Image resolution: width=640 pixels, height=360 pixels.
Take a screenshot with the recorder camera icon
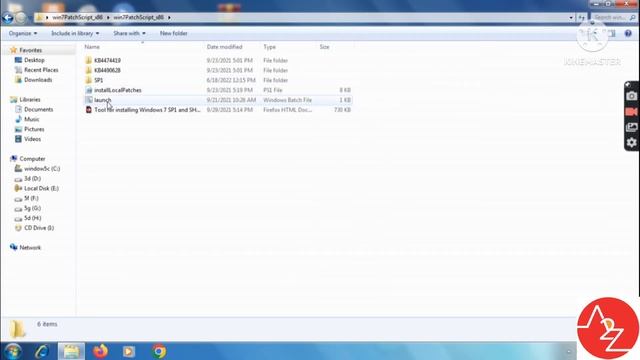[x=631, y=96]
